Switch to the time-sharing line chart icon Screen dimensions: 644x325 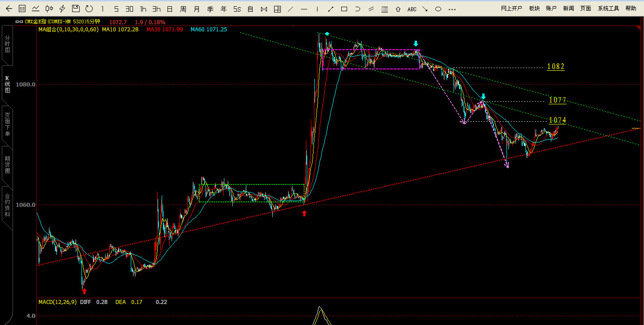pos(35,9)
